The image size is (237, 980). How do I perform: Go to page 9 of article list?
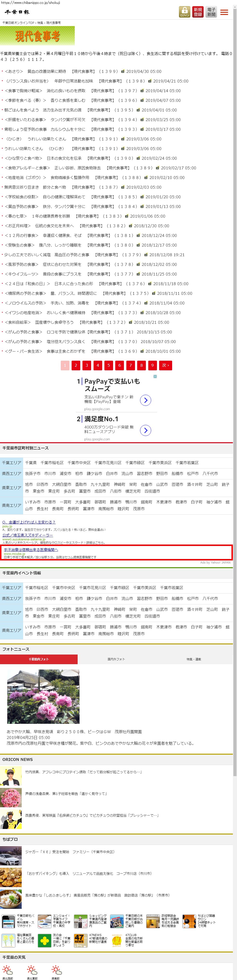point(152,365)
